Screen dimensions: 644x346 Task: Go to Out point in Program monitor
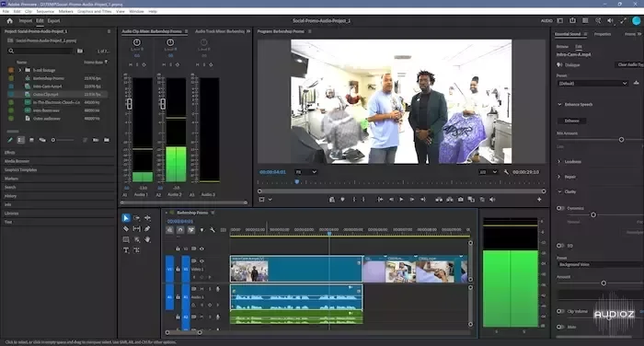(422, 200)
